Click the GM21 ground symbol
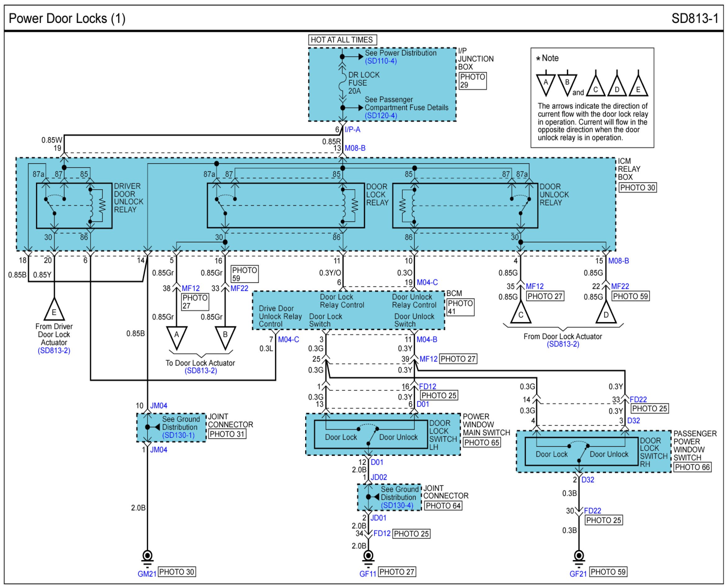Screen dimensions: 728x588 tap(147, 556)
